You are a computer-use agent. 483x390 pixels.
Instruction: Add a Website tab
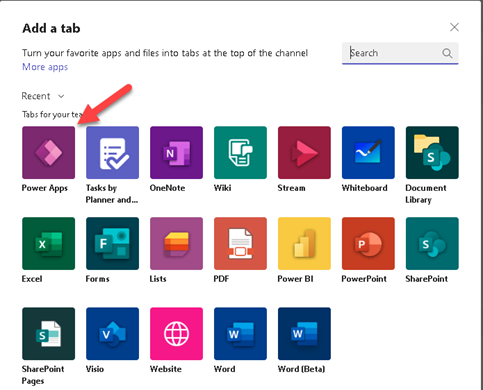pos(176,334)
